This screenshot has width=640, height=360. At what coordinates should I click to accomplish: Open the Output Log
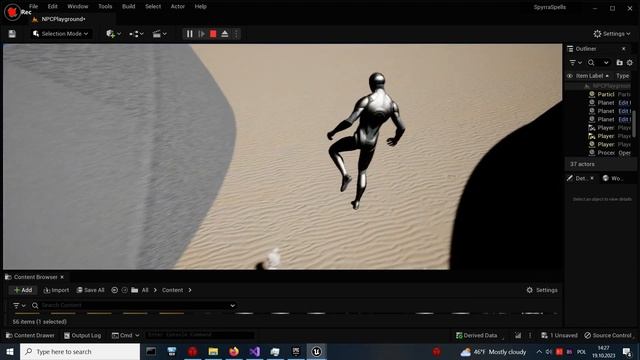82,336
